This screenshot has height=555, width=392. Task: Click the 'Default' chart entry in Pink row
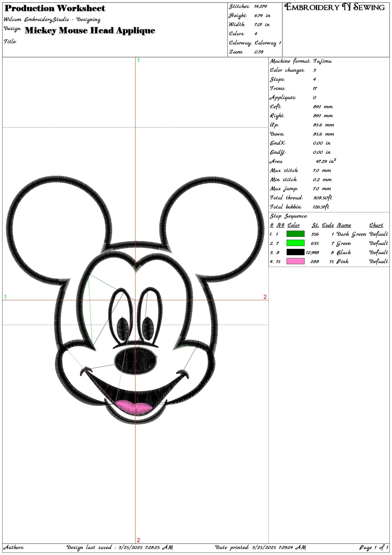378,261
